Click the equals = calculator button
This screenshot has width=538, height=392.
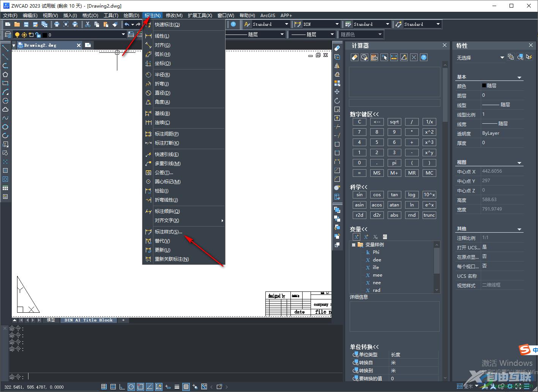tap(359, 173)
